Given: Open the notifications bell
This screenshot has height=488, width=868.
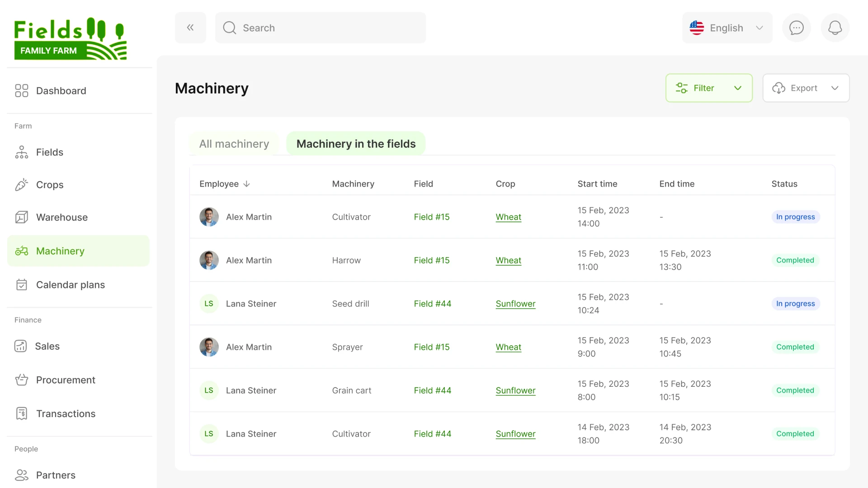Looking at the screenshot, I should [x=835, y=28].
